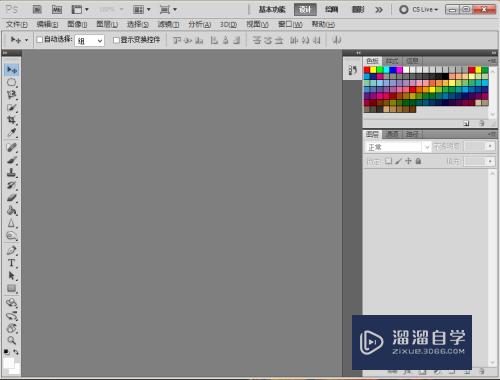Select the 3D Camera Orbit tool
This screenshot has width=500, height=380.
click(x=12, y=315)
